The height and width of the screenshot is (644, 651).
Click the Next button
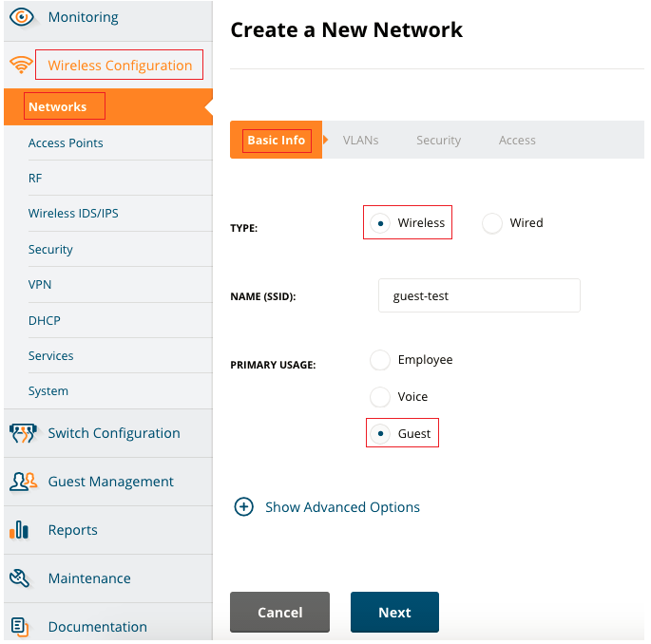coord(394,612)
